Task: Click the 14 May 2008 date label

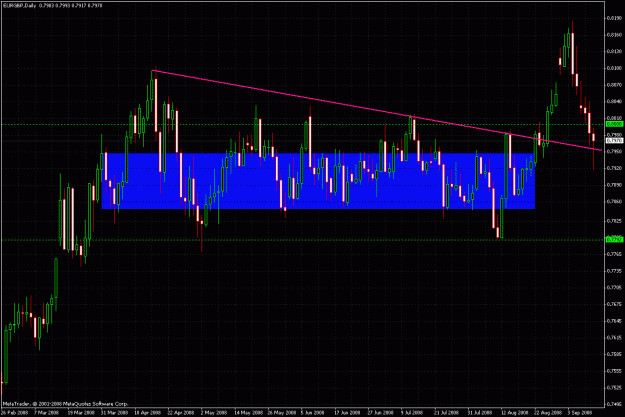Action: click(x=248, y=413)
